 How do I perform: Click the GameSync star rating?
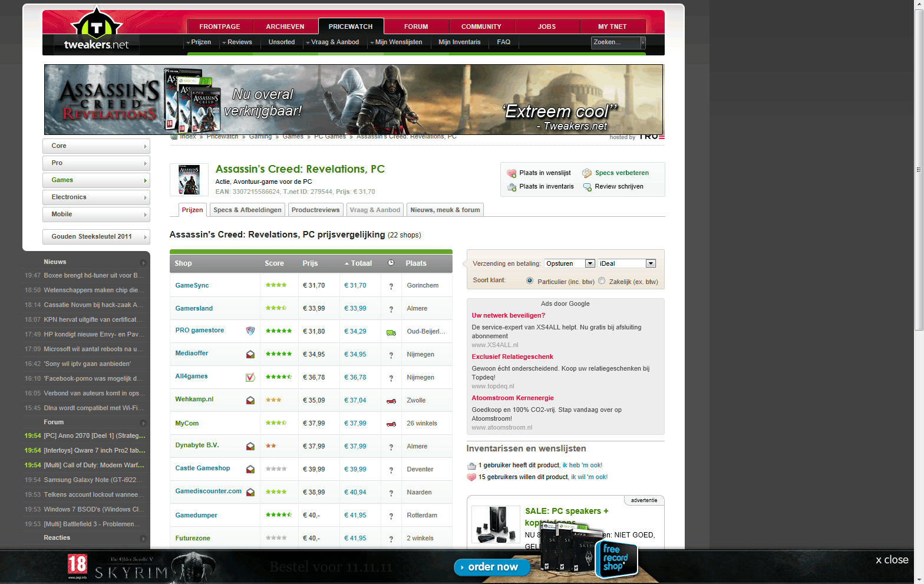pyautogui.click(x=276, y=285)
